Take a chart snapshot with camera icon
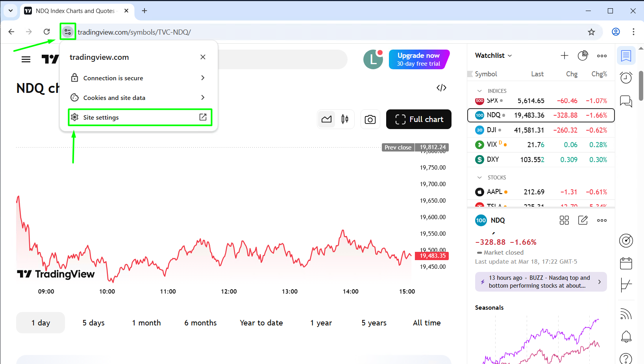Screen dimensions: 644x364 pyautogui.click(x=370, y=119)
